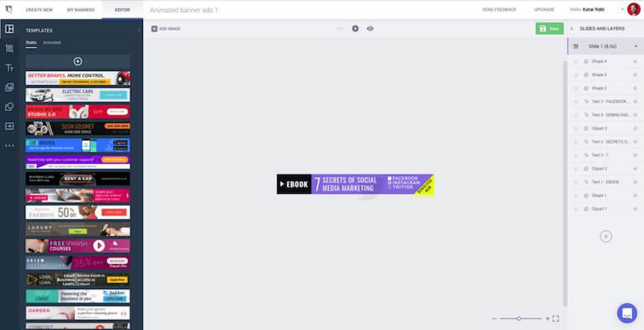Open the Text tool in left sidebar

(x=9, y=69)
